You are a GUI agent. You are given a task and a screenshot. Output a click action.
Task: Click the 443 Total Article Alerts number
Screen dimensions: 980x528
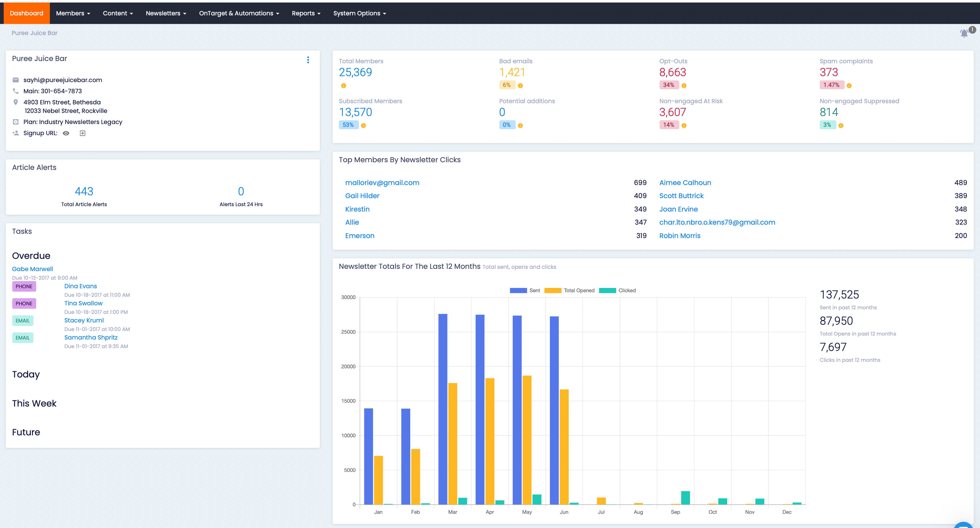tap(84, 191)
